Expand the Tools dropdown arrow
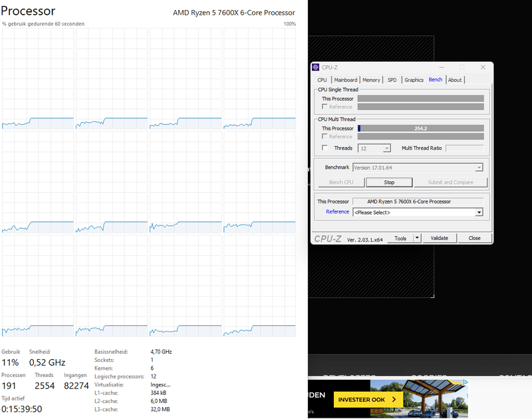 (x=418, y=238)
